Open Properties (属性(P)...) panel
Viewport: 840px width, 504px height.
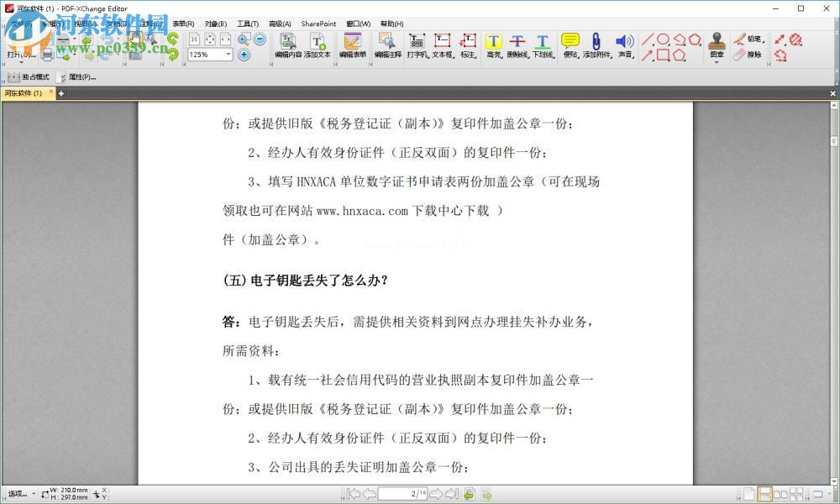[x=78, y=77]
